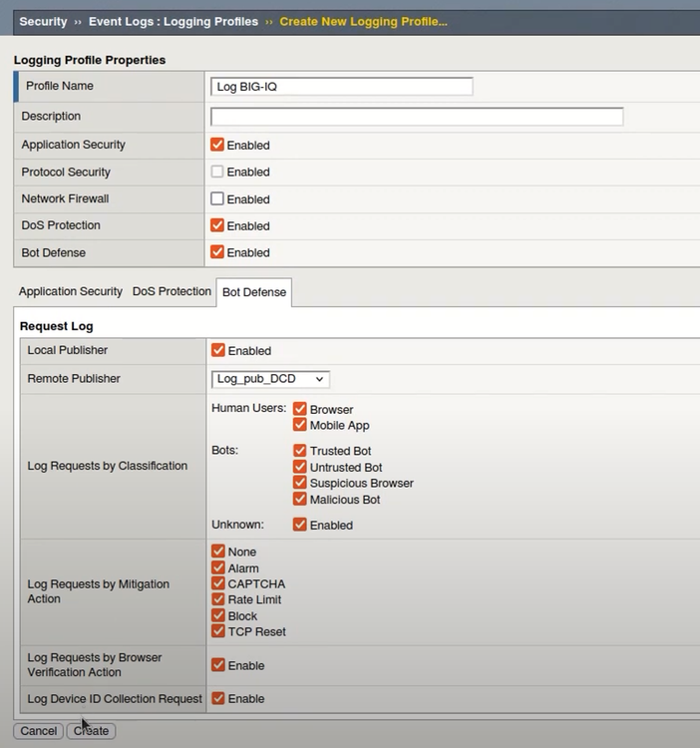Switch to the Application Security tab
This screenshot has width=700, height=748.
click(70, 292)
